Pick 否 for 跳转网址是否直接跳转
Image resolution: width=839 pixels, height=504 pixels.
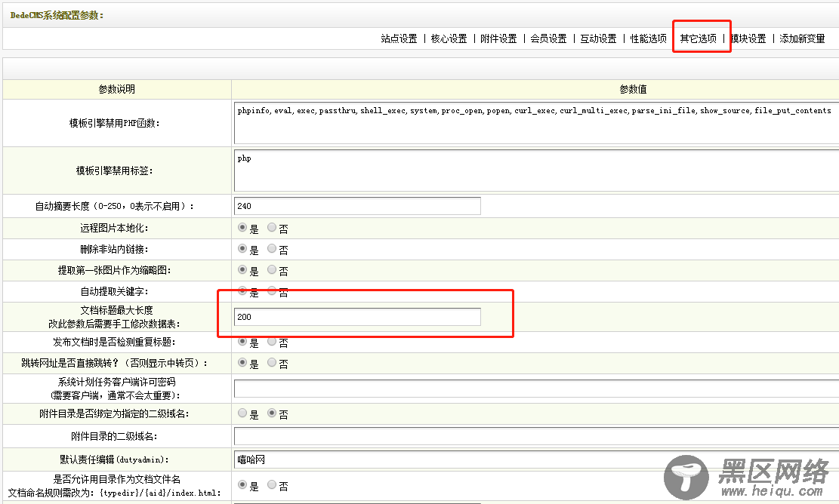(x=272, y=363)
